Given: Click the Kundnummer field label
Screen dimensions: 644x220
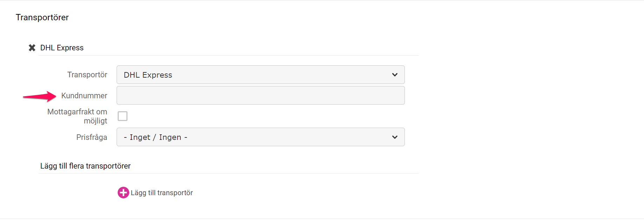Looking at the screenshot, I should click(84, 95).
